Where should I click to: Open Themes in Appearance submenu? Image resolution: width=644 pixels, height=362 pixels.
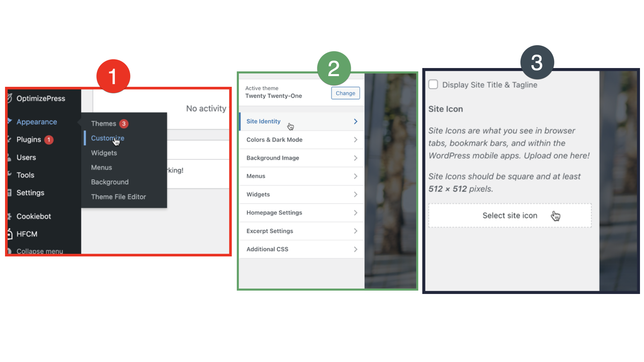pyautogui.click(x=104, y=124)
